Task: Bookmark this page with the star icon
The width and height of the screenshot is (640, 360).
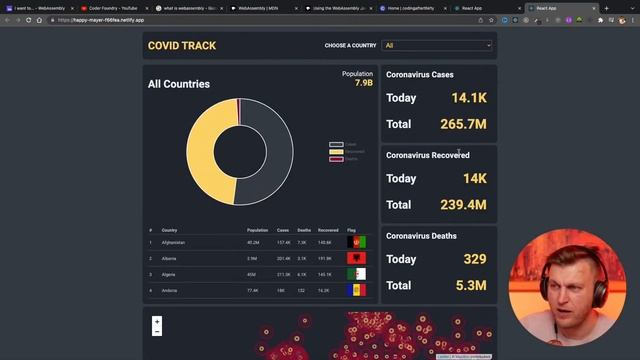Action: pos(491,20)
